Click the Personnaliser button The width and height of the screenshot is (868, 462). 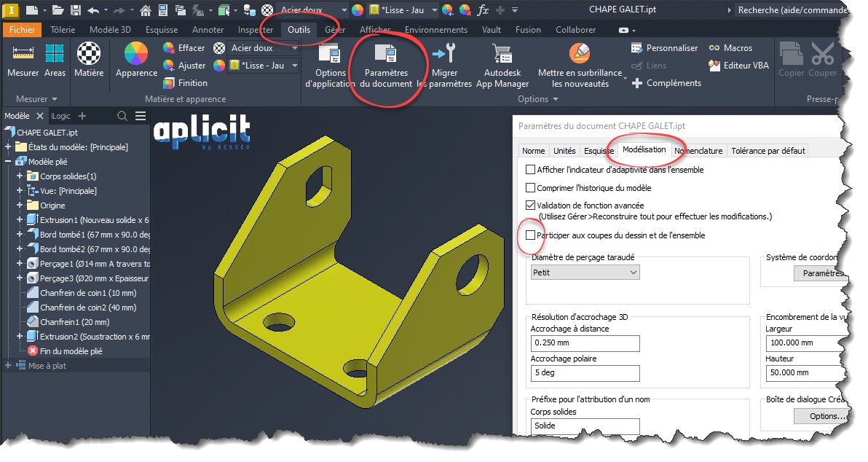point(665,48)
